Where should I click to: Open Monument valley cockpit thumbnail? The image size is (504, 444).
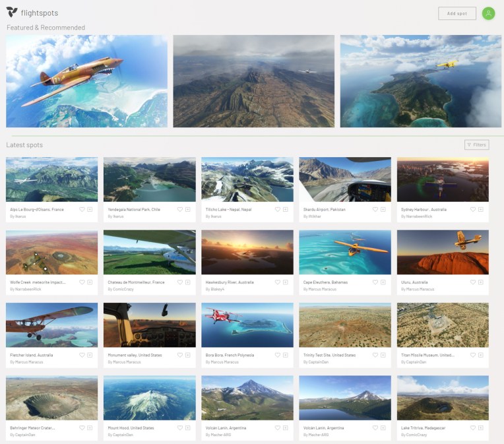tap(149, 325)
